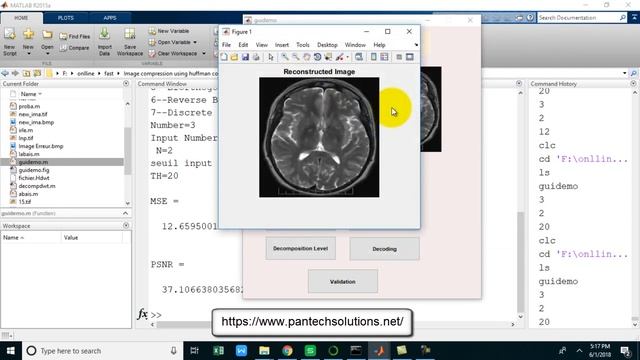This screenshot has width=640, height=360.
Task: Open the Figure 1 Insert menu
Action: point(282,45)
